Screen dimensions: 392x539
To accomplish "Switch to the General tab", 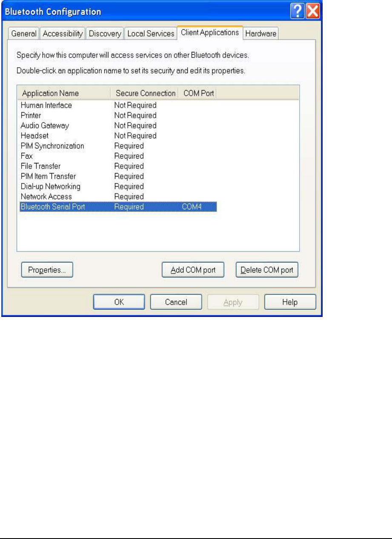I will [23, 34].
